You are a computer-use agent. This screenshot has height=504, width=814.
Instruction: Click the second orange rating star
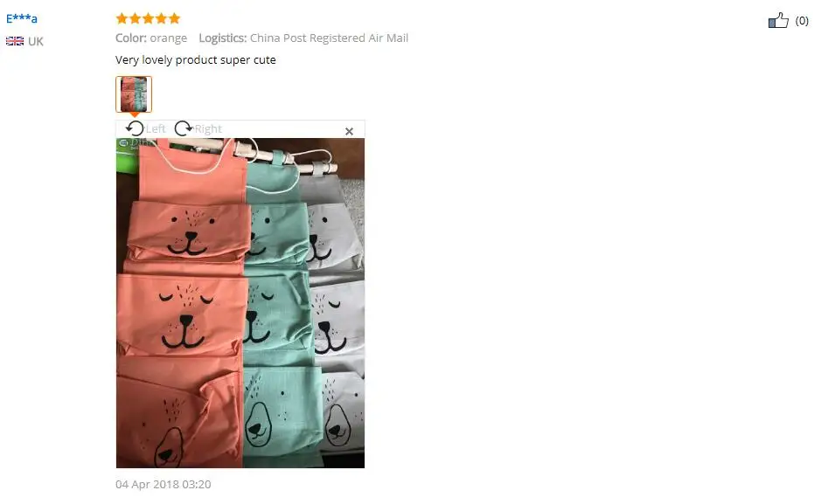point(135,18)
